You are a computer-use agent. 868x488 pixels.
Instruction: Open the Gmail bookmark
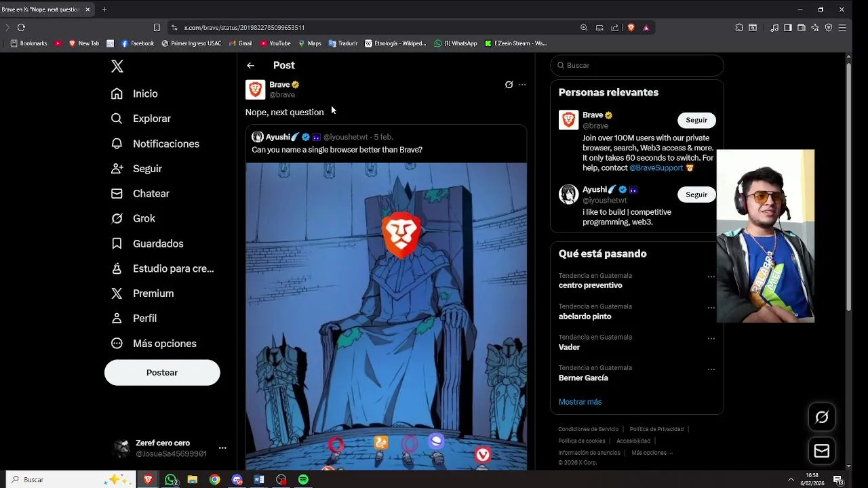[x=241, y=43]
